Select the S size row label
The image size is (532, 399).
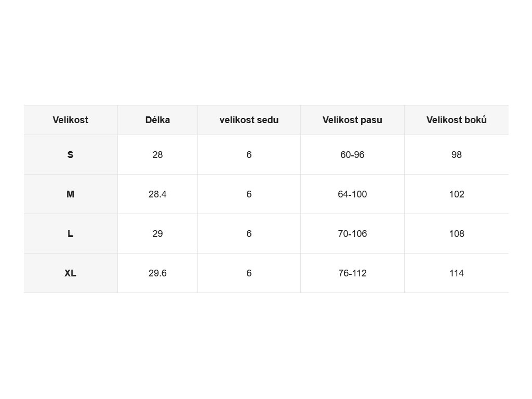[x=70, y=155]
